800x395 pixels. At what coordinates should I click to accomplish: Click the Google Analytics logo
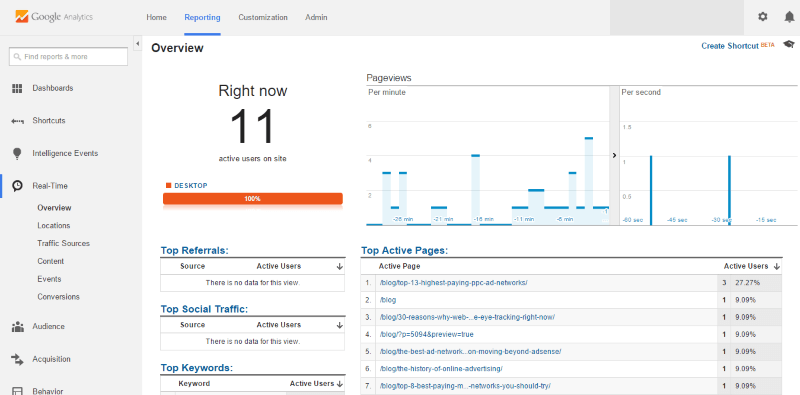pos(54,17)
